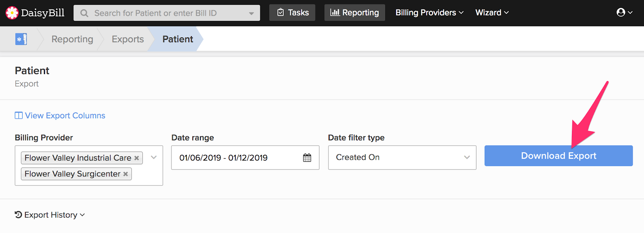This screenshot has height=233, width=644.
Task: Click Download Export button
Action: pyautogui.click(x=559, y=156)
